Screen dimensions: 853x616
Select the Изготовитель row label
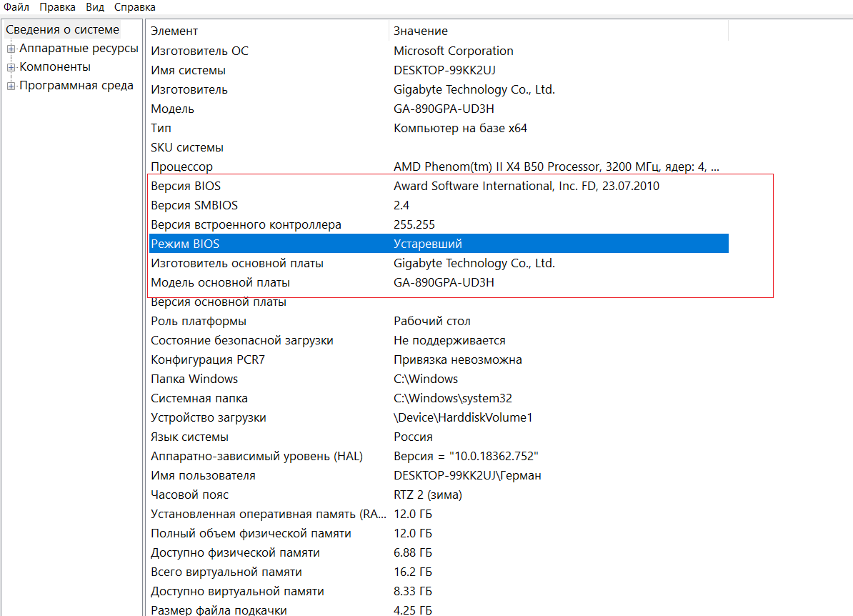[189, 89]
